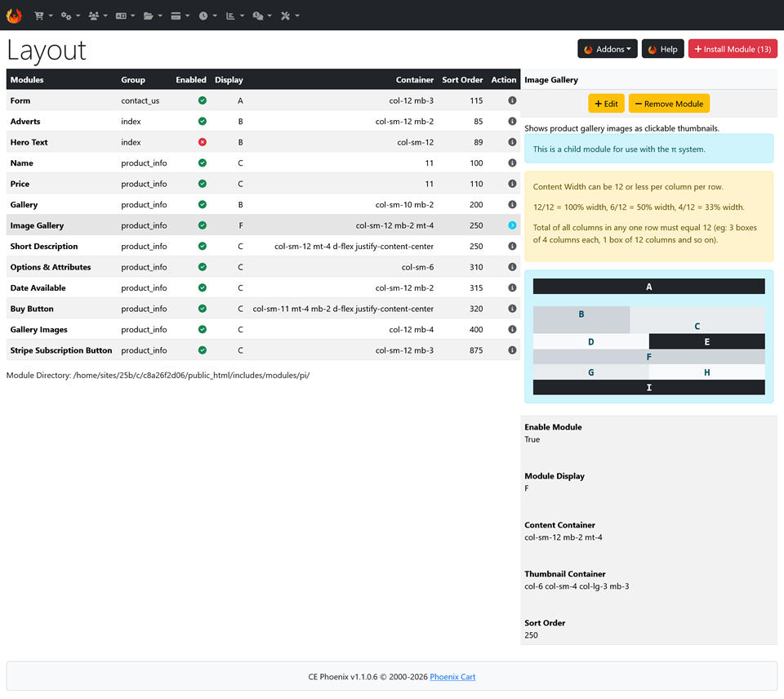784x699 pixels.
Task: Toggle enabled status of Name module
Action: (x=202, y=163)
